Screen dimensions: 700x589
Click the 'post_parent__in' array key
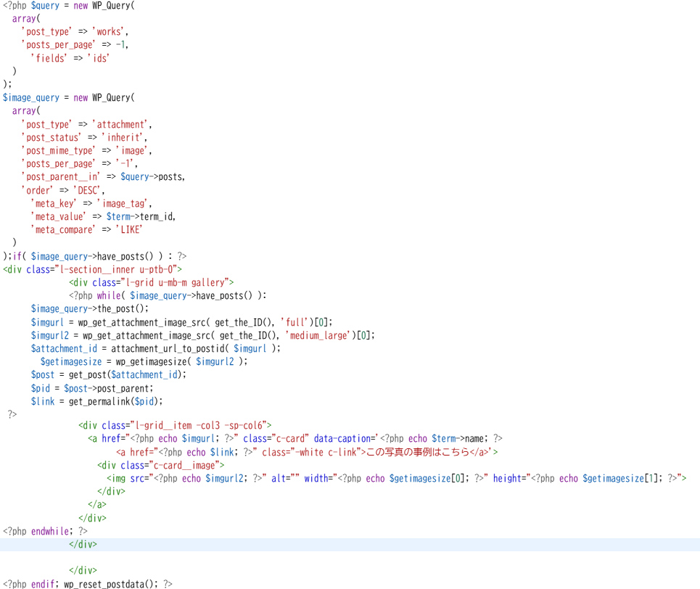(x=61, y=177)
